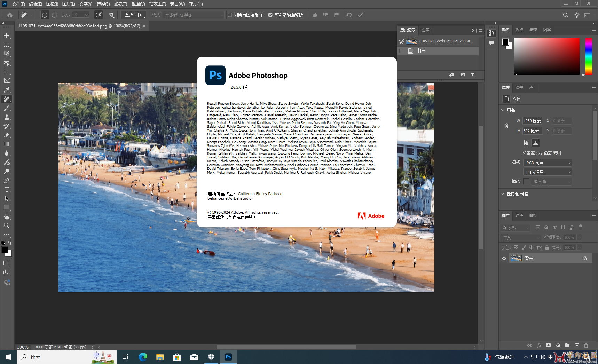The image size is (598, 364).
Task: Toggle the width-height link icon
Action: pyautogui.click(x=507, y=126)
